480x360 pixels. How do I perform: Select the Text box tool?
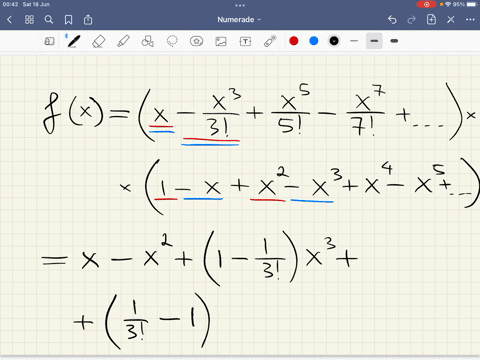click(245, 41)
